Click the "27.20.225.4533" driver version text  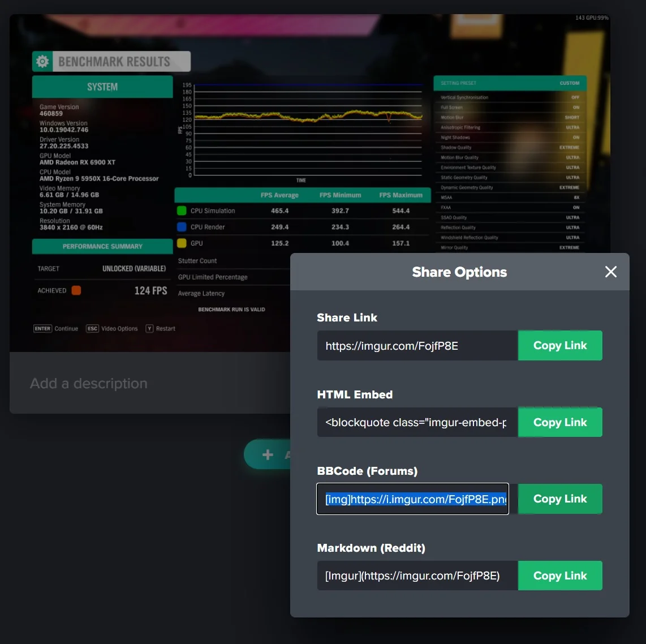(x=64, y=146)
